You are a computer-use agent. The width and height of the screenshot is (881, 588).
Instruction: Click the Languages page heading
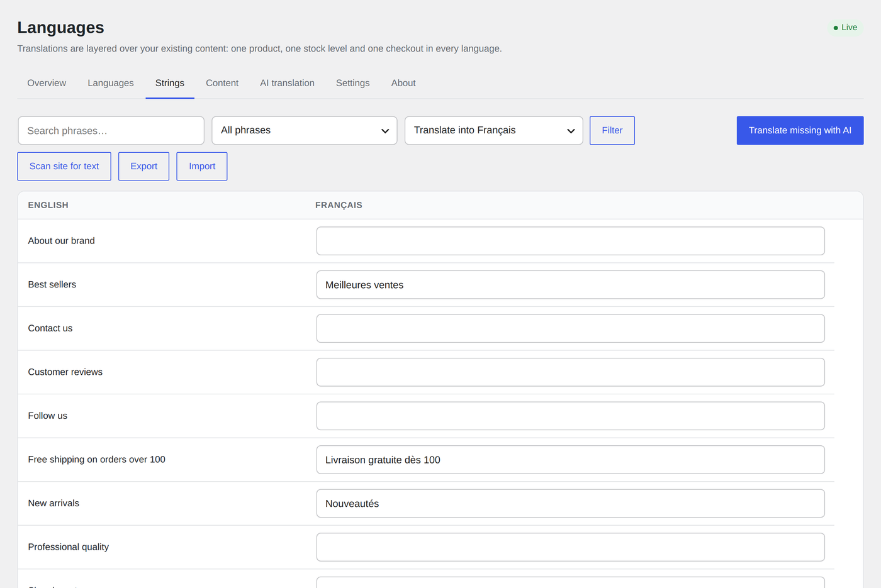click(x=61, y=28)
